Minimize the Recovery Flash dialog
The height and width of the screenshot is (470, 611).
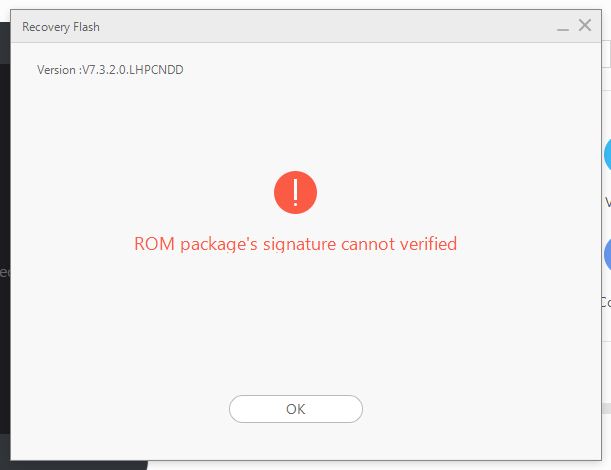coord(563,28)
